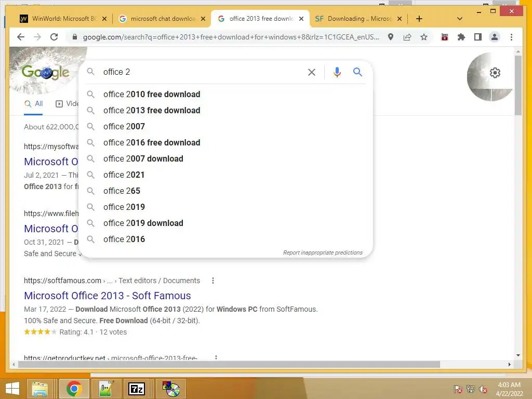Image resolution: width=532 pixels, height=399 pixels.
Task: Click the taskbar clock 4:03 AM
Action: coord(509,385)
